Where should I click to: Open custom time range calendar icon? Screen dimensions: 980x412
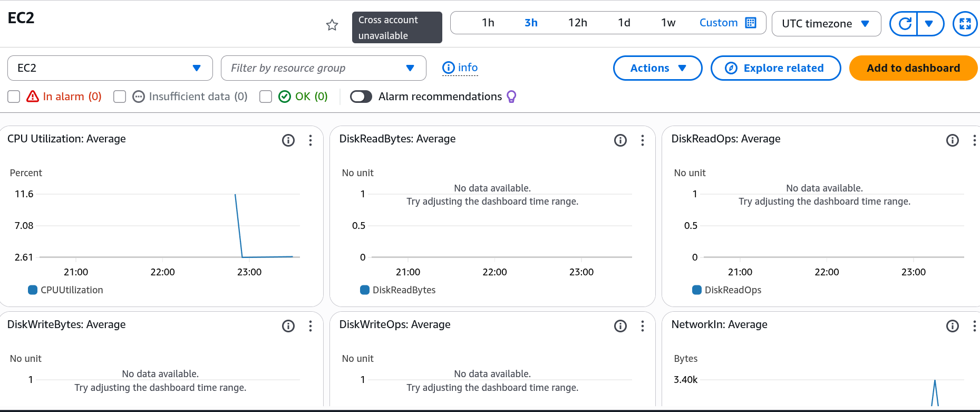751,23
